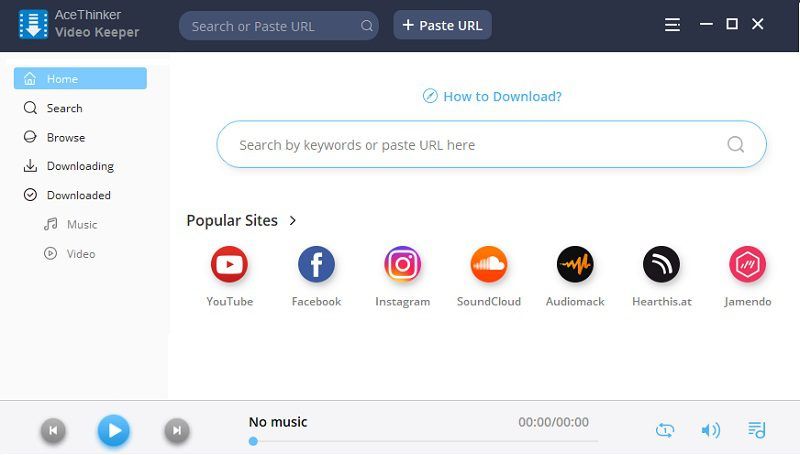Click the magnifier in the main search box

(x=735, y=144)
